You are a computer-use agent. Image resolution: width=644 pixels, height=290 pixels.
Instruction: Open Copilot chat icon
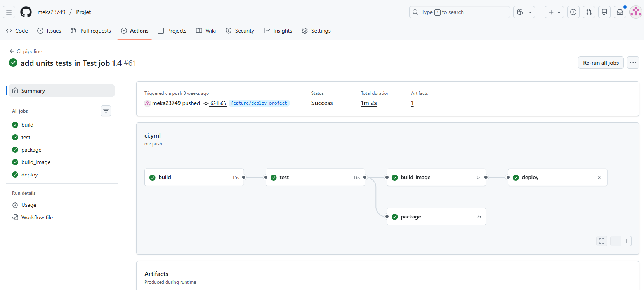click(x=520, y=12)
